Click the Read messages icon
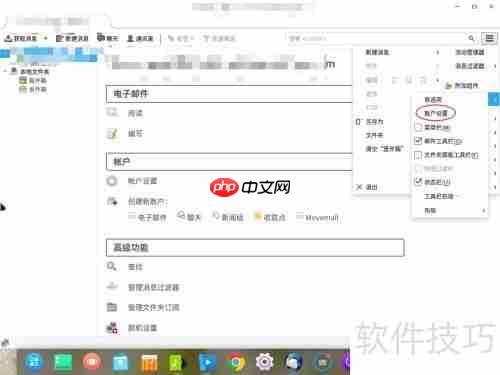The image size is (500, 375). point(112,113)
